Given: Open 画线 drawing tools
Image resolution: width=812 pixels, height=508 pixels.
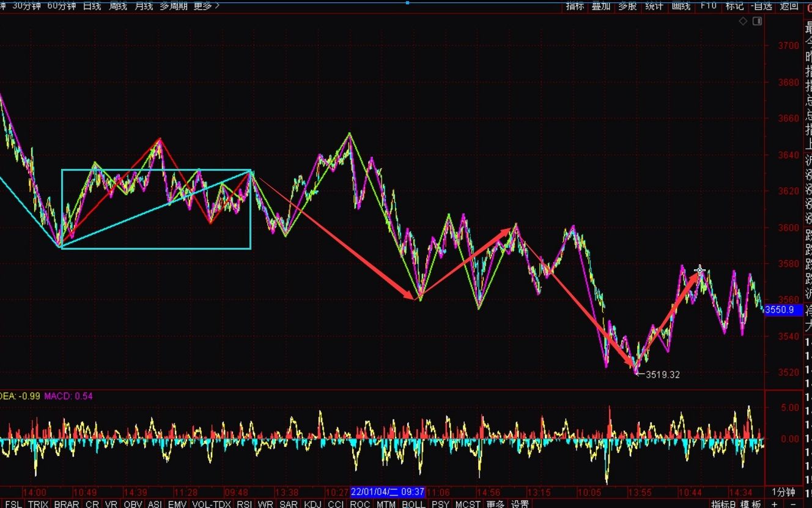Looking at the screenshot, I should point(681,6).
